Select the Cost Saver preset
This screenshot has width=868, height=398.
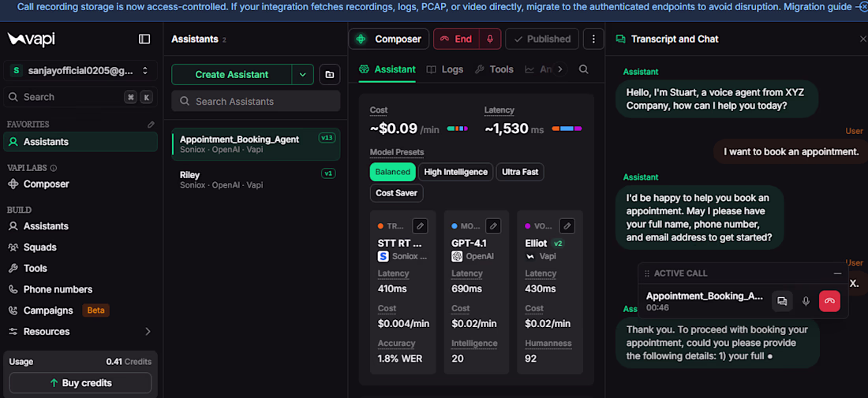click(396, 193)
